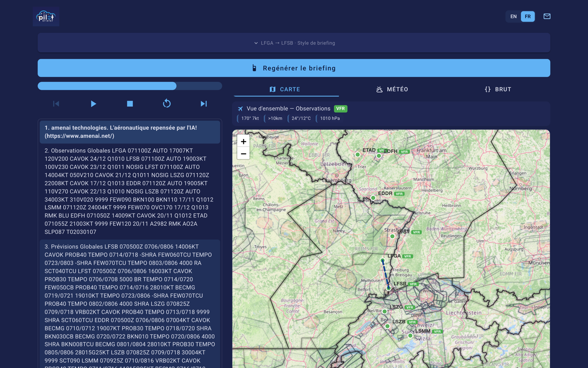Screen dimensions: 588x368
Task: Click the briefing playback progress bar
Action: 130,86
